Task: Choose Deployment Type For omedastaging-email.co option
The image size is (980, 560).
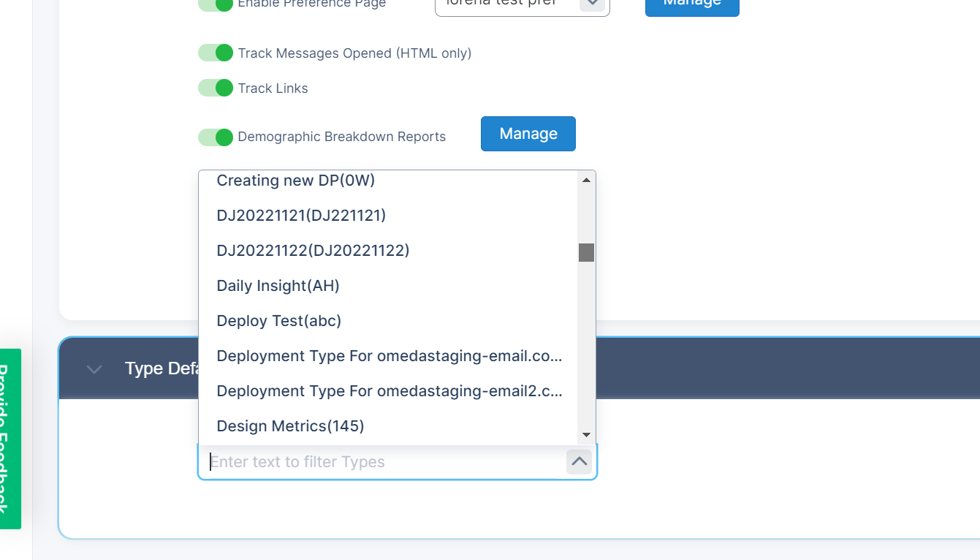Action: pos(389,356)
